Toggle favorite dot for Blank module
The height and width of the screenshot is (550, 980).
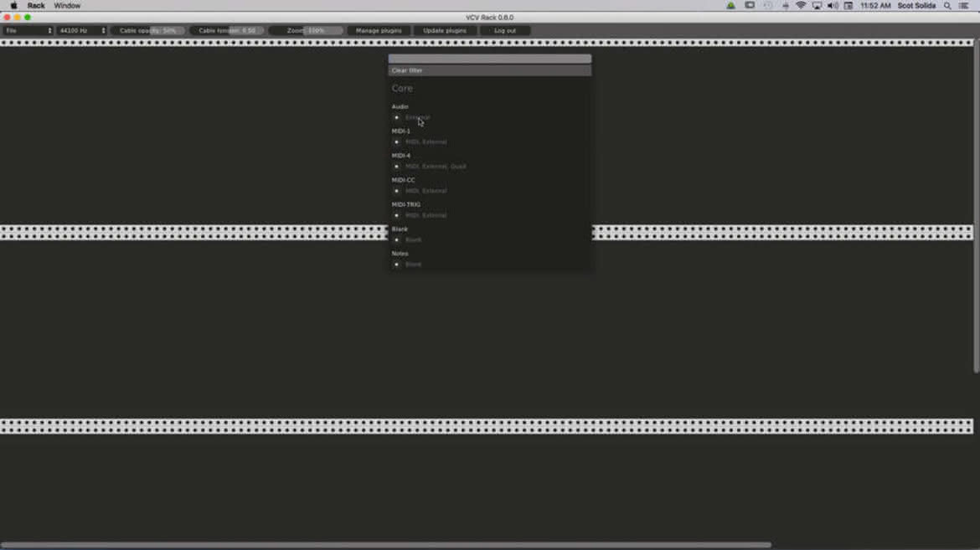[396, 239]
